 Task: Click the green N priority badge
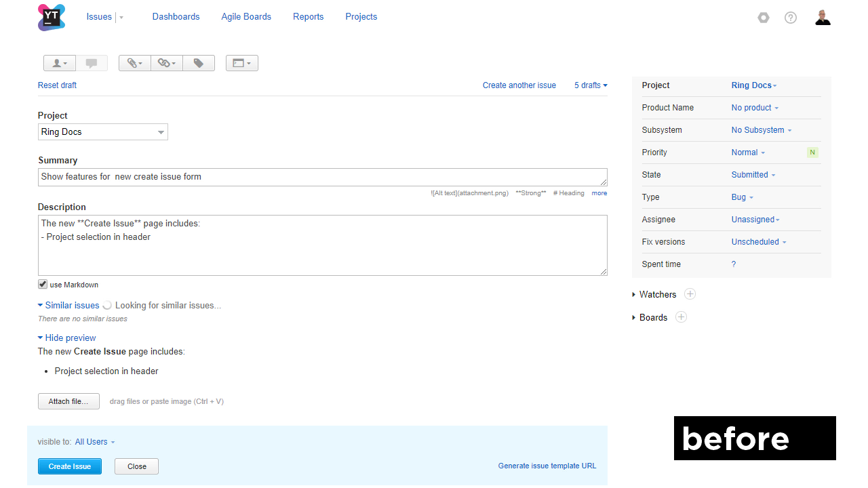812,152
